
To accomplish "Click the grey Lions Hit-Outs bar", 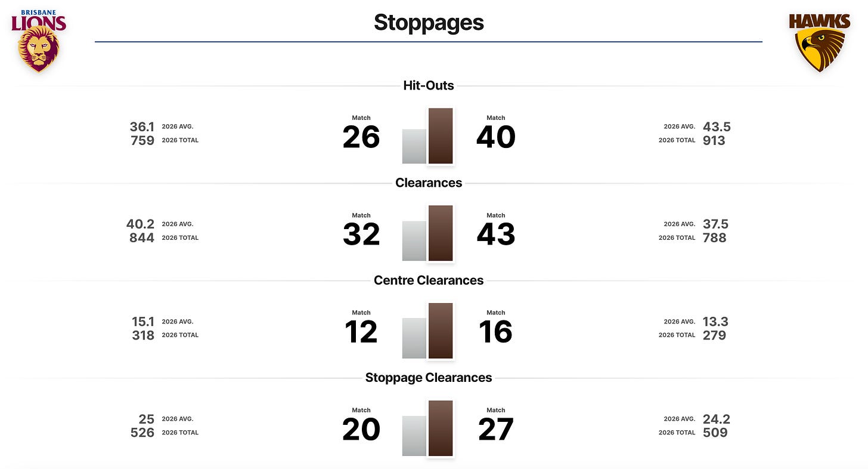I will (414, 146).
